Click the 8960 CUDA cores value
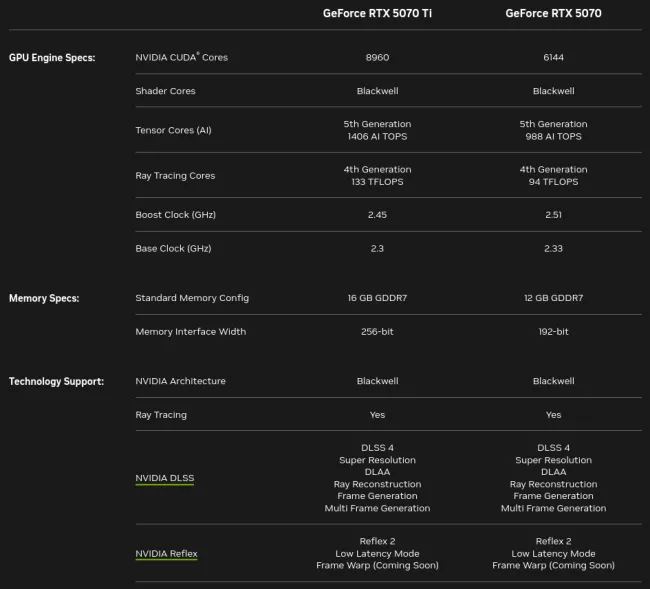Screen dimensions: 650x589 pos(377,58)
